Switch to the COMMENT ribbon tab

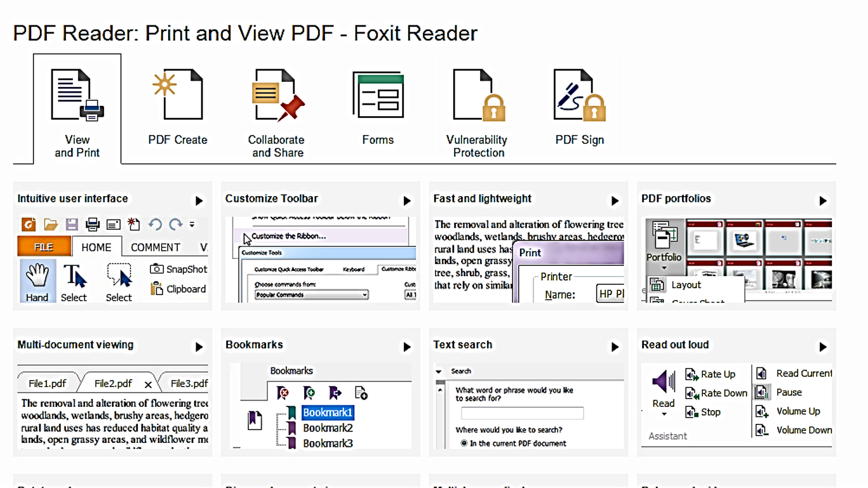click(x=154, y=247)
